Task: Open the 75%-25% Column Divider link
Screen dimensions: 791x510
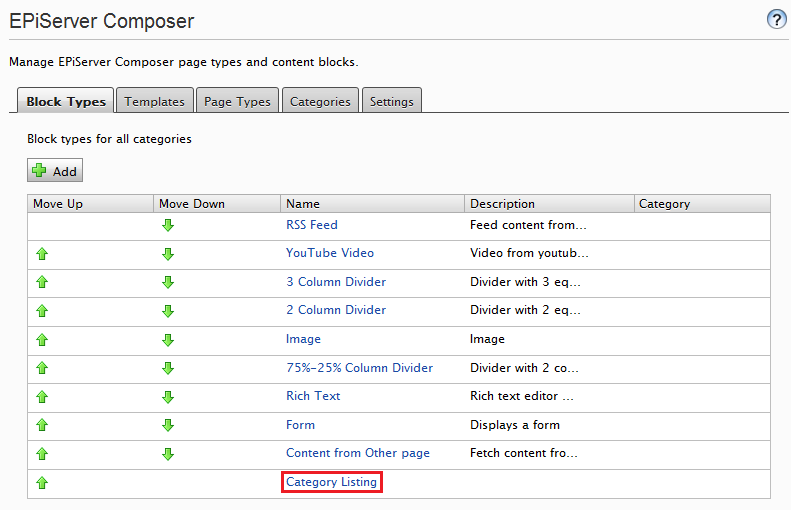Action: 360,368
